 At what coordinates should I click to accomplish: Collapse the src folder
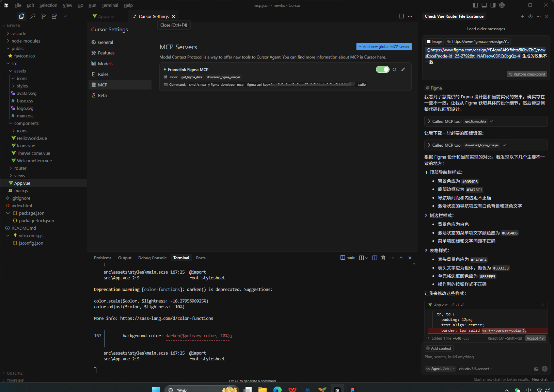tap(44, 63)
